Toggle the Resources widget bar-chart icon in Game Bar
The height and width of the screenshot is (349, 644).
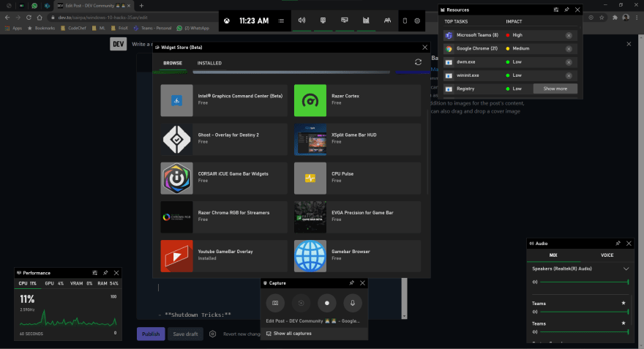point(366,20)
